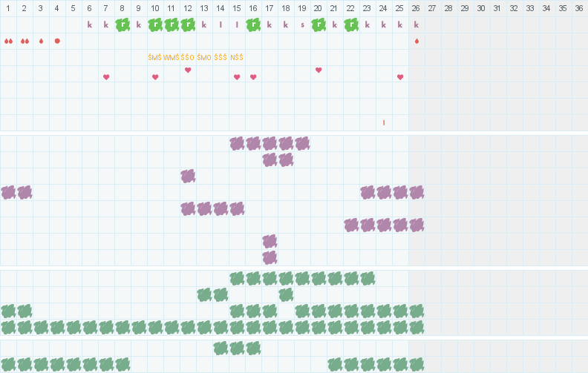Click the small orange mark on day 24
The image size is (588, 373).
(x=384, y=122)
